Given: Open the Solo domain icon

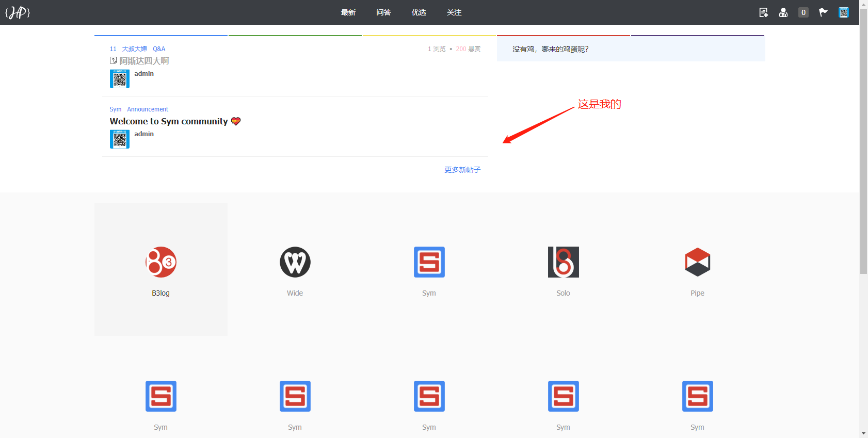Looking at the screenshot, I should pyautogui.click(x=564, y=262).
